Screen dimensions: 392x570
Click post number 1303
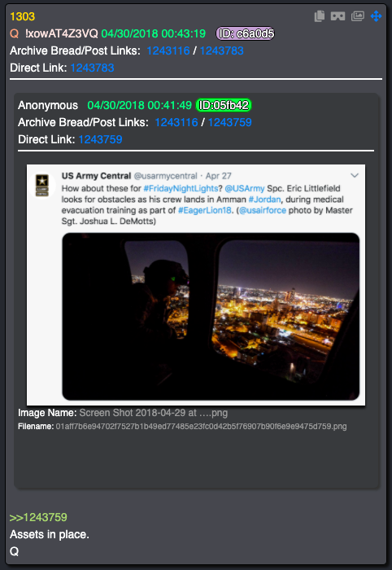pyautogui.click(x=23, y=16)
